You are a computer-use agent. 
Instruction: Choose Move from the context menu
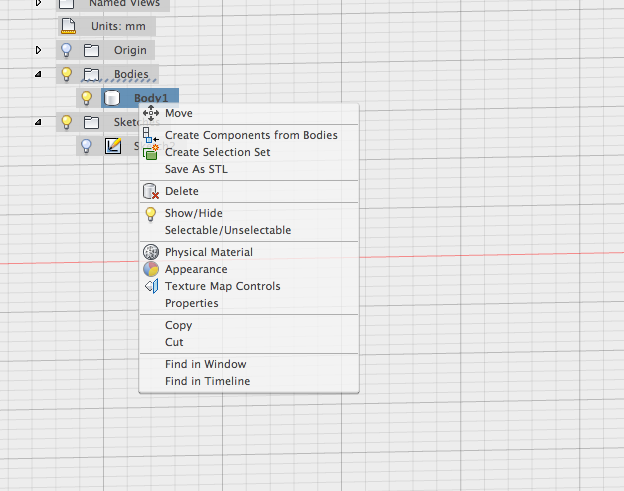[249, 113]
